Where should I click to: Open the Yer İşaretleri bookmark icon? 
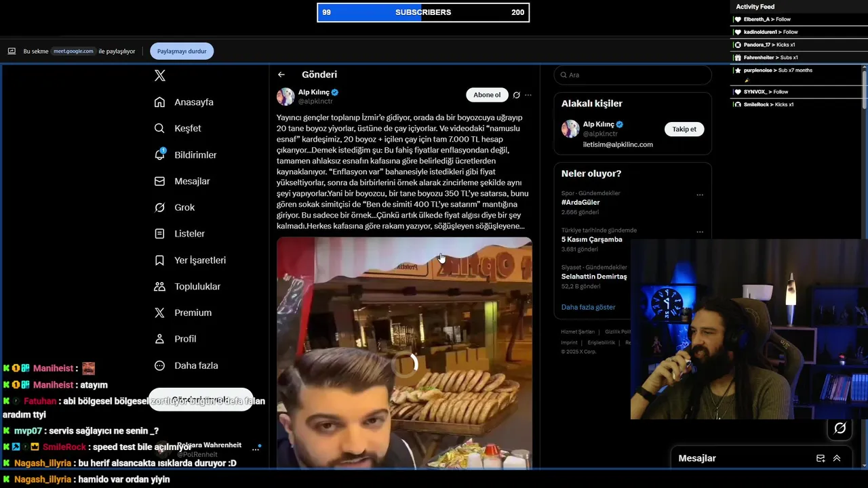coord(159,260)
